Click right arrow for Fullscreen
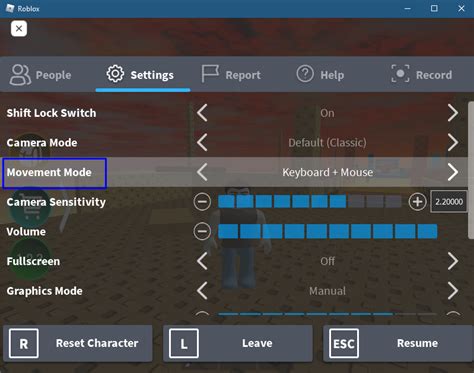 [x=453, y=261]
